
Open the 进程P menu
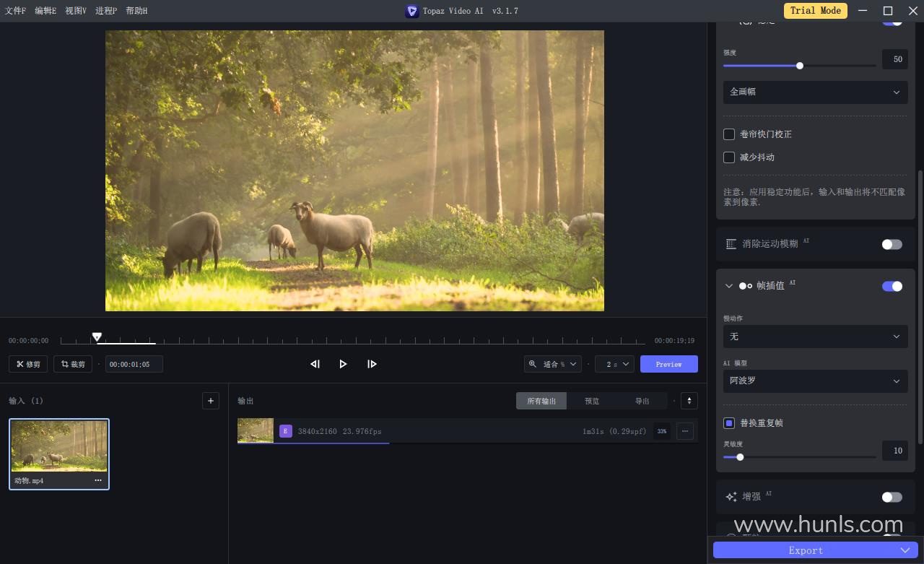click(106, 11)
